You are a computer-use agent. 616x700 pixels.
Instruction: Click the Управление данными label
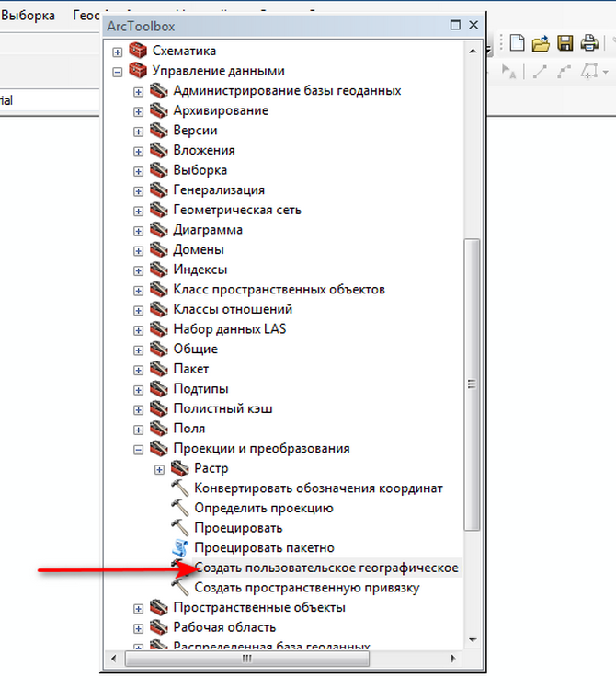pyautogui.click(x=218, y=71)
